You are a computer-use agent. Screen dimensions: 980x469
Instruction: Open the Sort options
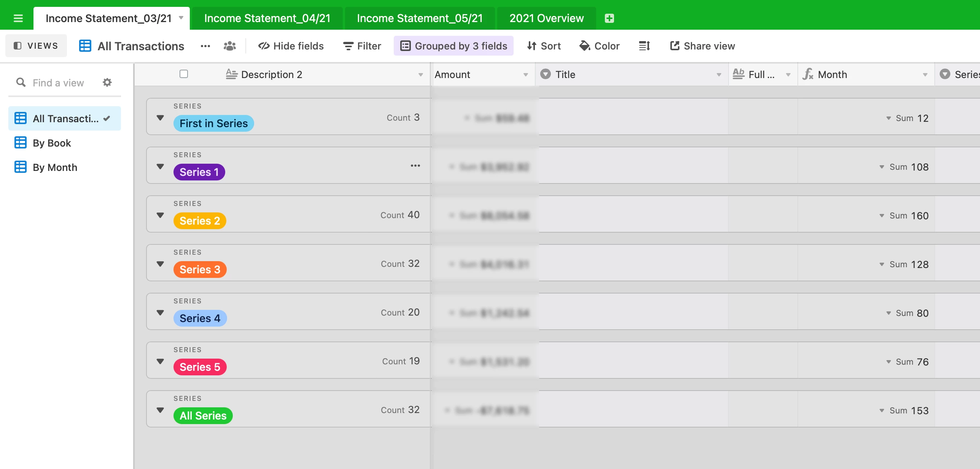pos(544,46)
